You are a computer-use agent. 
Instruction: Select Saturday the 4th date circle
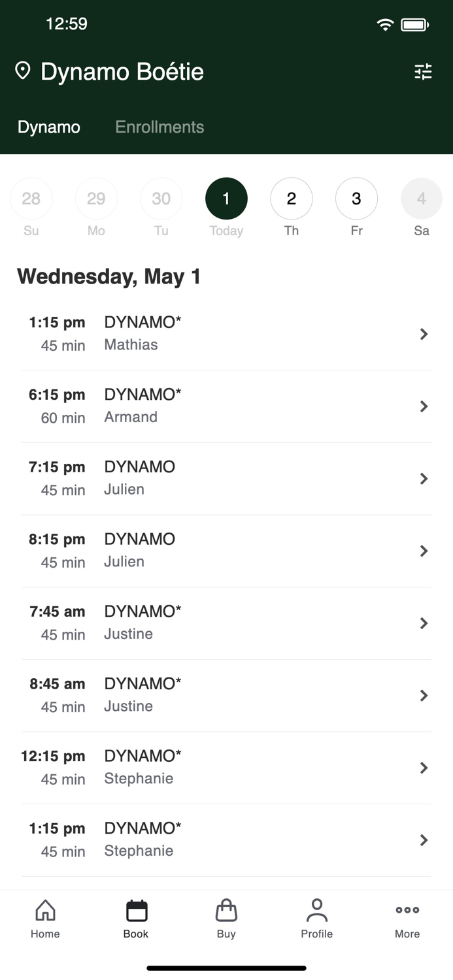tap(422, 199)
